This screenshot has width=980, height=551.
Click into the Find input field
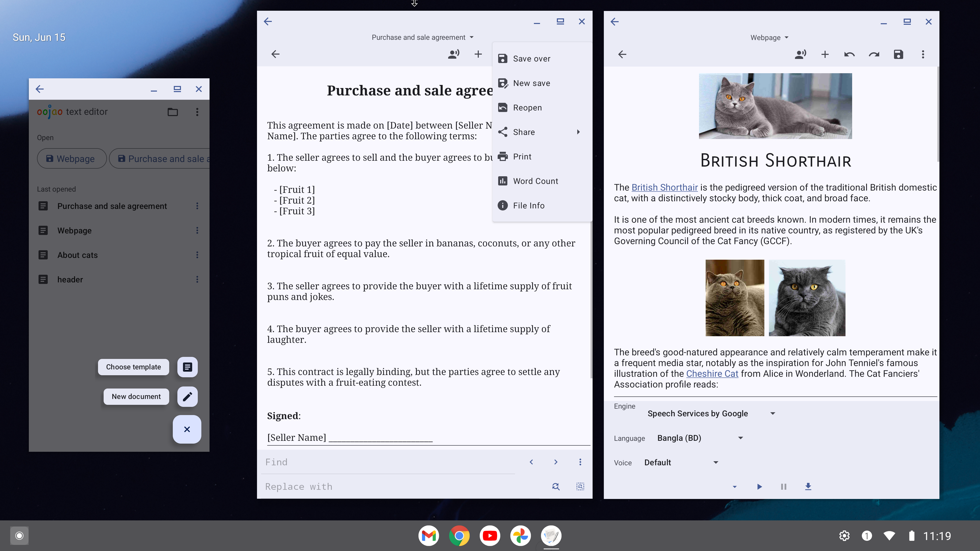(x=388, y=462)
